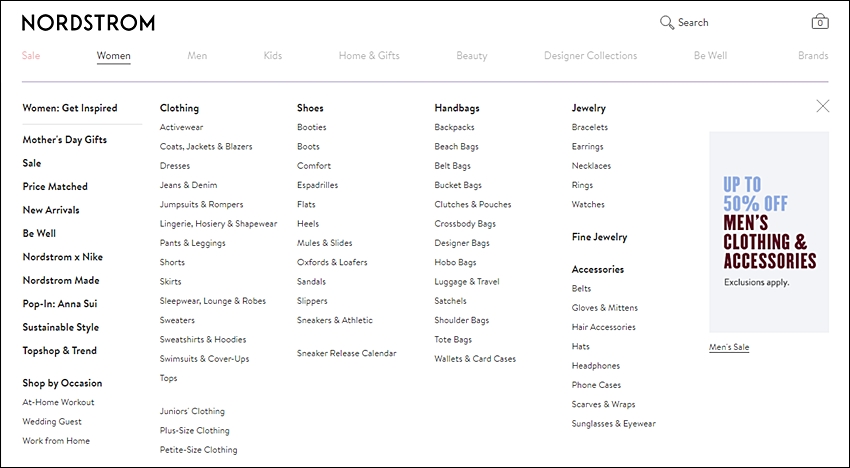The width and height of the screenshot is (850, 468).
Task: Open the Men tab in navigation
Action: 197,55
